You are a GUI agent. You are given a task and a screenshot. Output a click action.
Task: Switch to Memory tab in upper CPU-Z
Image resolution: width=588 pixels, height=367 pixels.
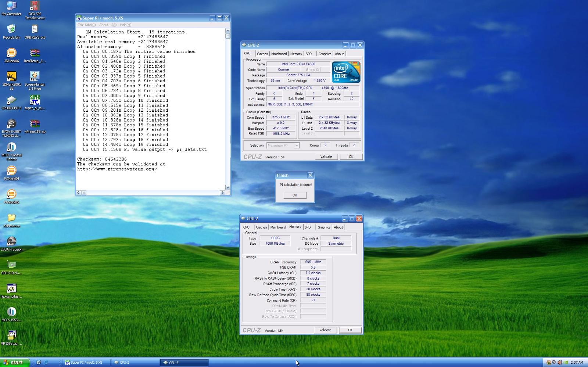click(x=296, y=54)
